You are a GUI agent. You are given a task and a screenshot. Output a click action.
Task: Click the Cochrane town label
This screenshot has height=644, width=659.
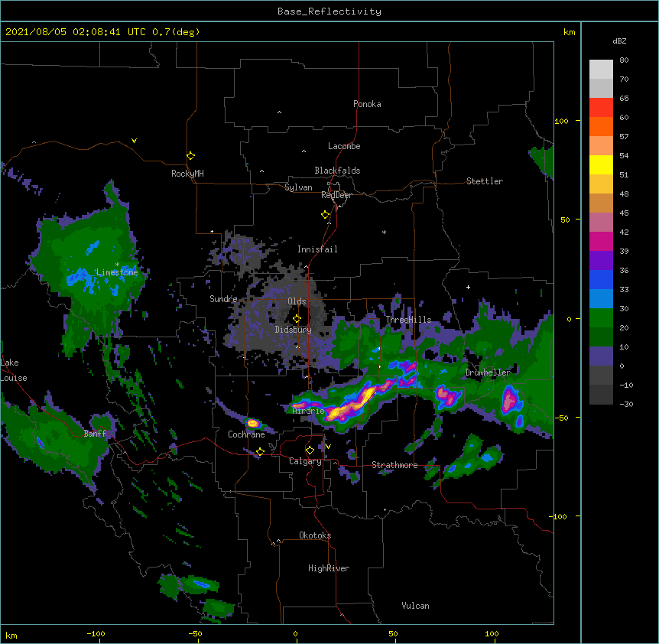tap(246, 434)
